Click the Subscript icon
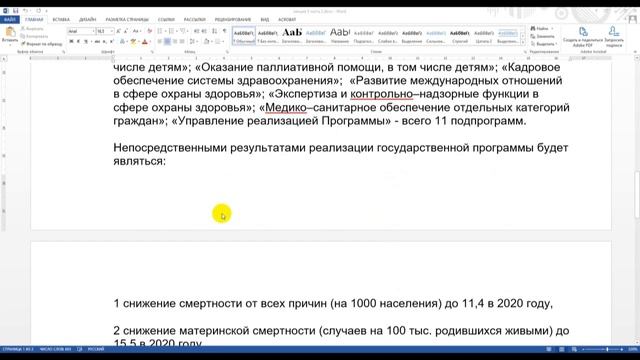Image resolution: width=640 pixels, height=360 pixels. (104, 41)
